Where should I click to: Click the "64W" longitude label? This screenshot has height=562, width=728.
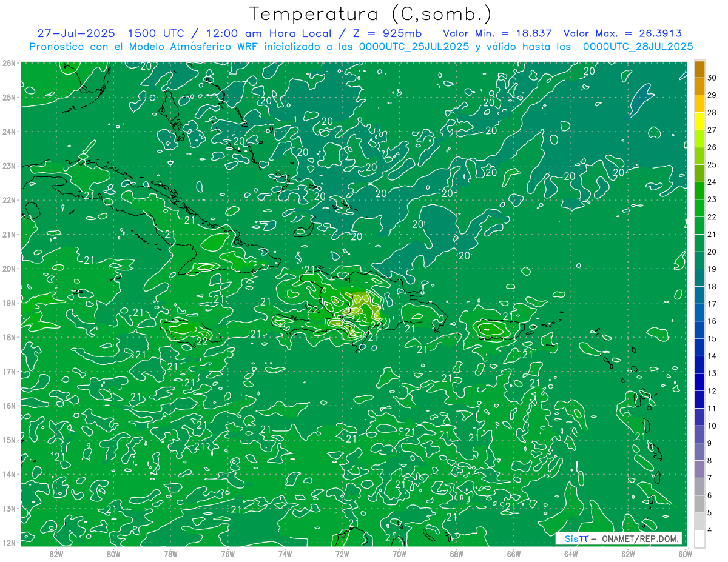tap(570, 554)
